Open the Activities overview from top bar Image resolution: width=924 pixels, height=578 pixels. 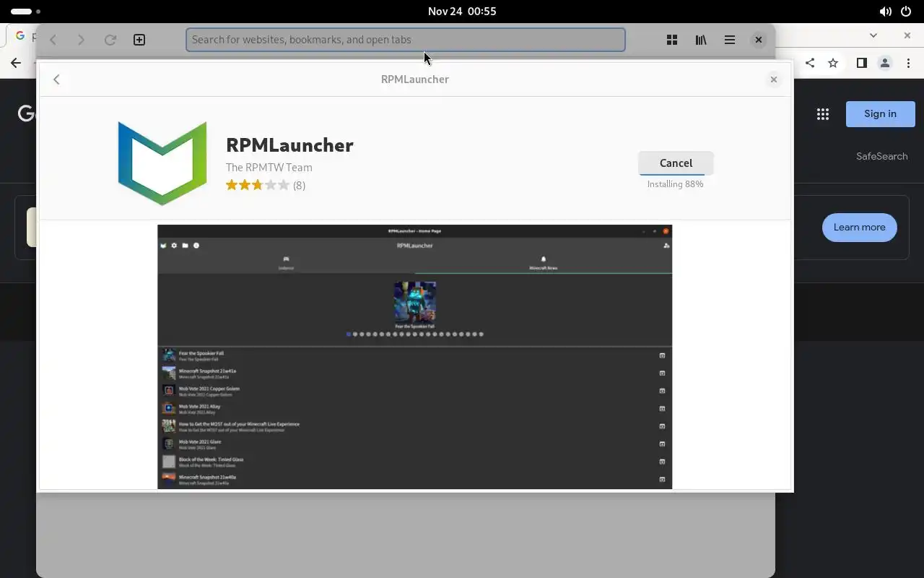pos(25,12)
